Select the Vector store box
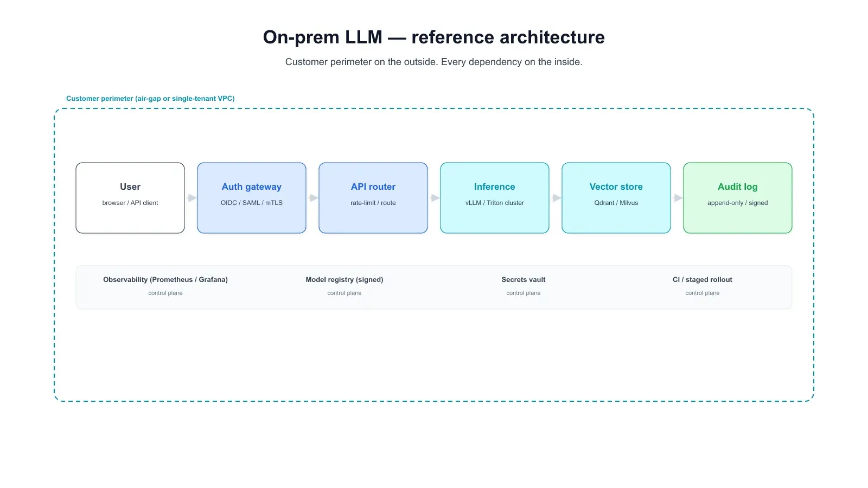Screen dimensions: 868x488 point(616,198)
